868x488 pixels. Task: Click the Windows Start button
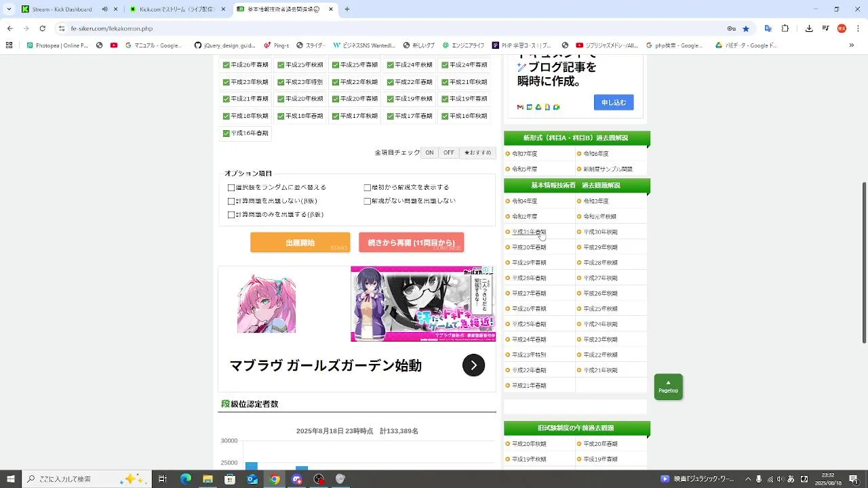click(x=11, y=479)
